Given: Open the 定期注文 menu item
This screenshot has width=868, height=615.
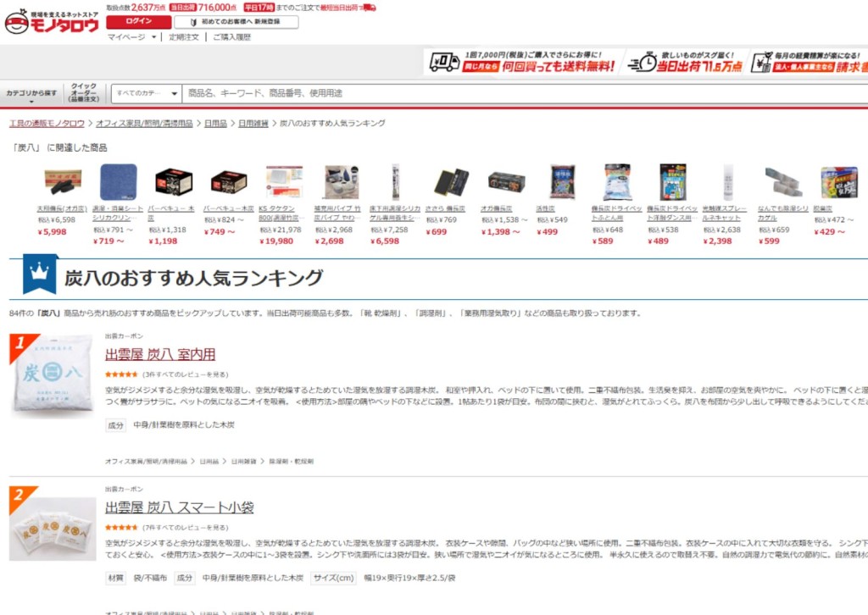Looking at the screenshot, I should 184,37.
